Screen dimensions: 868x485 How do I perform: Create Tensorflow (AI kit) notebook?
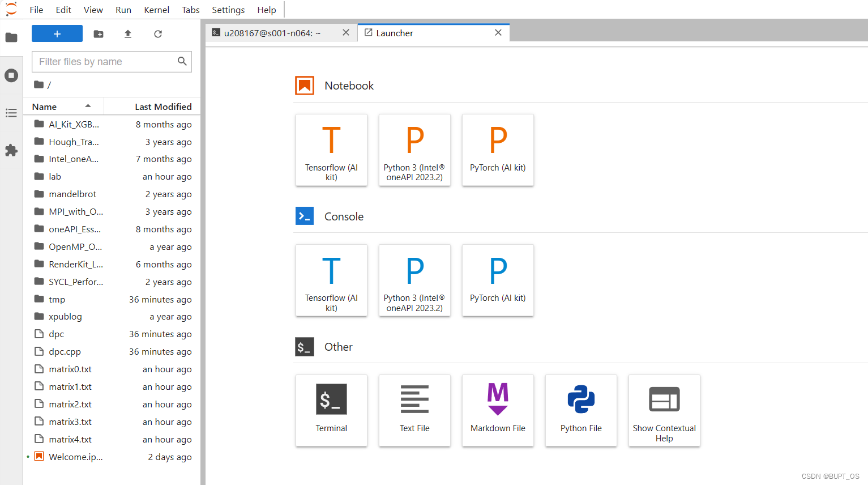pyautogui.click(x=331, y=150)
